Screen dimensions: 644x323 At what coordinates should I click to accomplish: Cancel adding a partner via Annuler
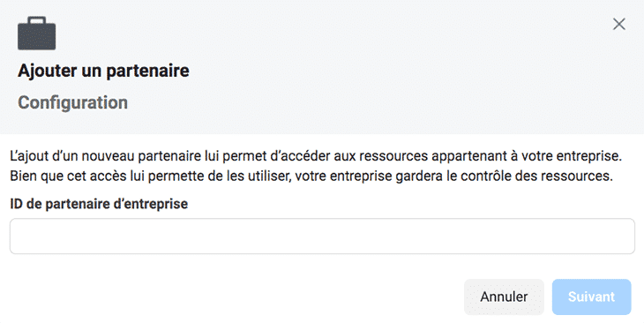[x=504, y=297]
